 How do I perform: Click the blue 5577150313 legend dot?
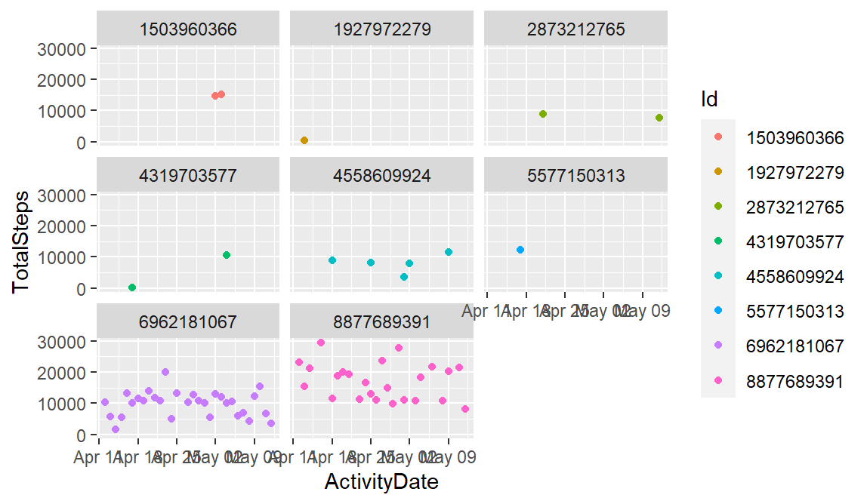717,311
